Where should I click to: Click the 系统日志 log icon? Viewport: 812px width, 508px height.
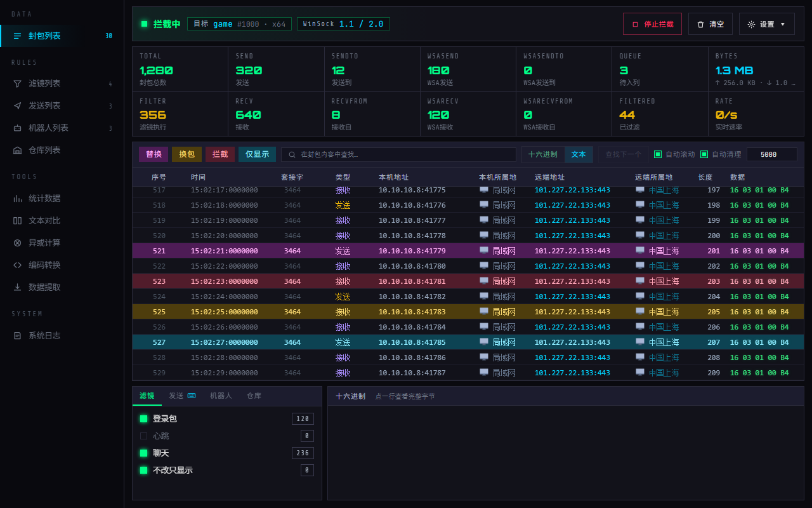point(17,335)
